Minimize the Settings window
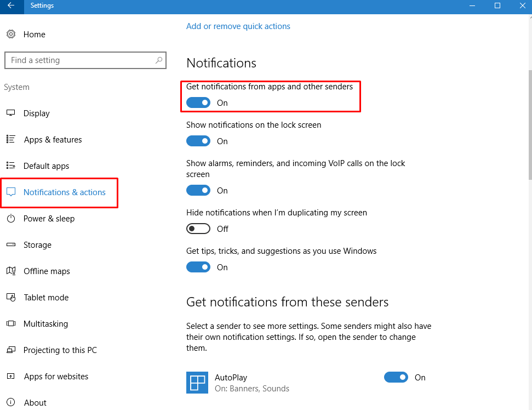 coord(472,5)
